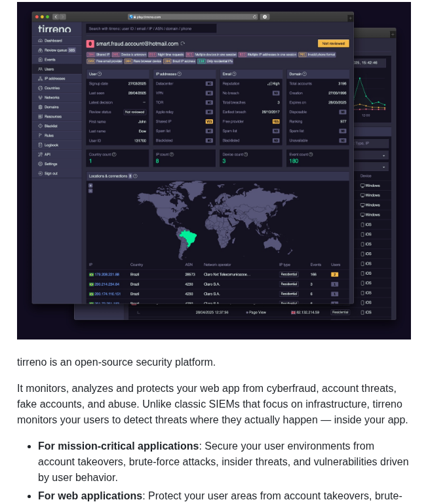Open the Review queue sidebar icon
Screen dimensions: 428x504
click(40, 50)
